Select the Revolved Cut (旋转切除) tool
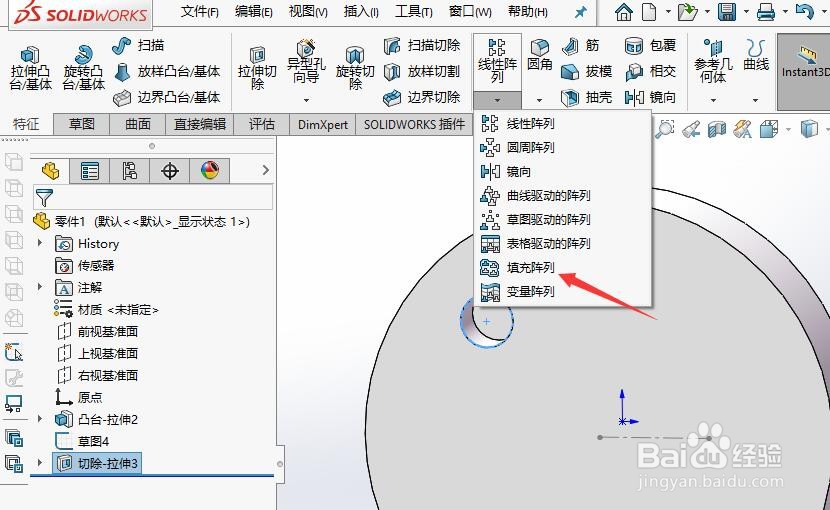The height and width of the screenshot is (510, 830). point(355,68)
